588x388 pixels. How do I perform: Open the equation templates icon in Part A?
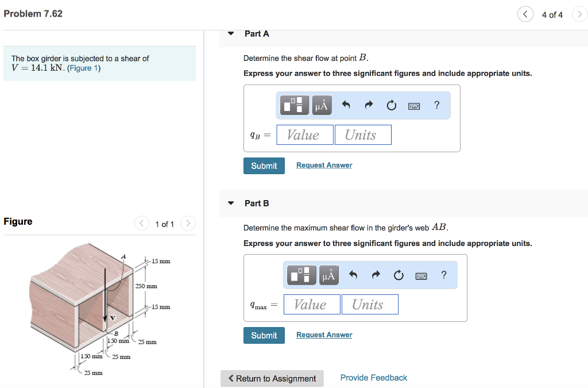coord(293,105)
